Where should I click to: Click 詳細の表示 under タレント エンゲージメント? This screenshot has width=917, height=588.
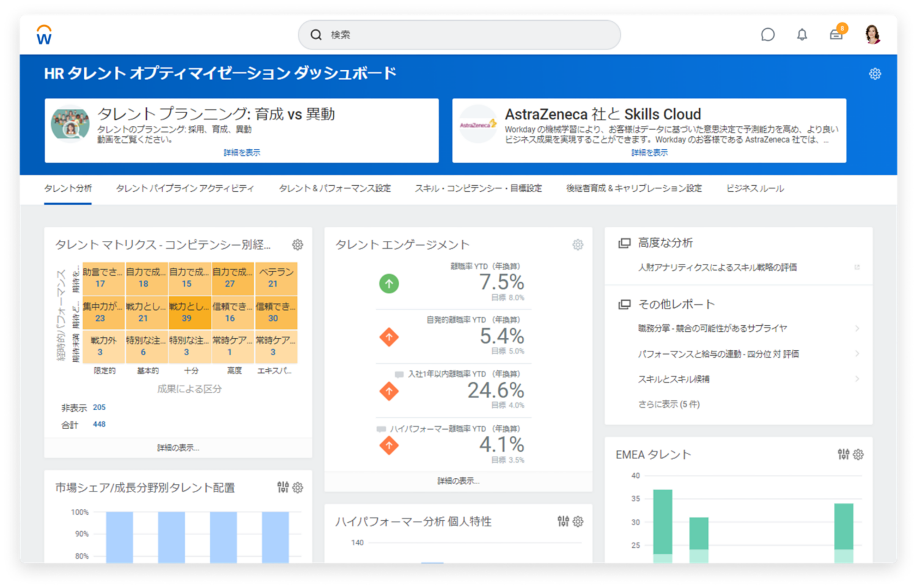[x=458, y=481]
